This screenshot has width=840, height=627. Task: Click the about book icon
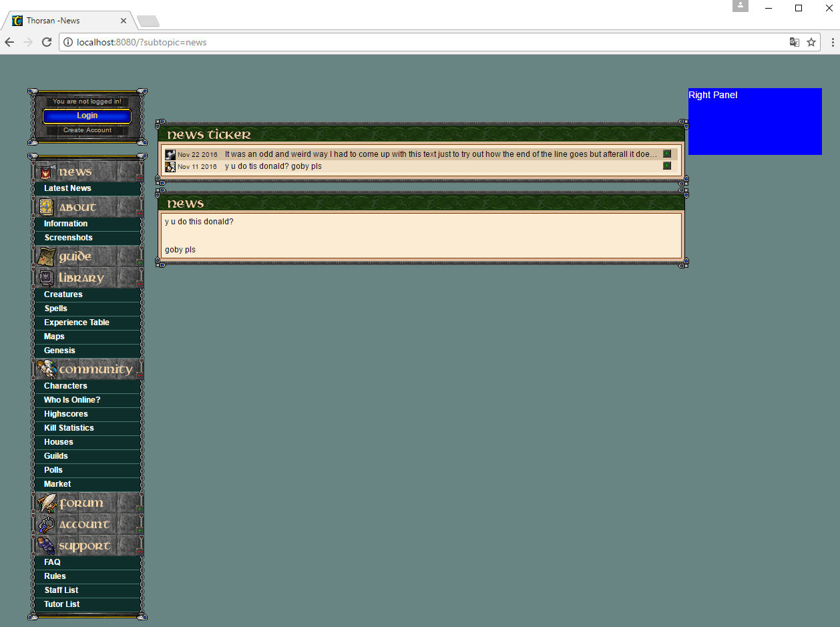coord(46,207)
